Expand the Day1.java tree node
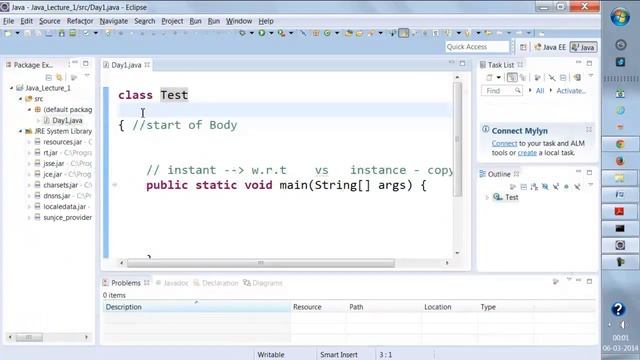Image resolution: width=640 pixels, height=360 pixels. pos(38,120)
